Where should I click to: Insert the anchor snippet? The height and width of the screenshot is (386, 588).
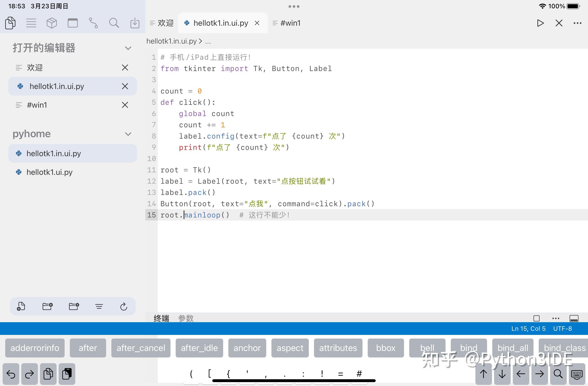pyautogui.click(x=247, y=348)
